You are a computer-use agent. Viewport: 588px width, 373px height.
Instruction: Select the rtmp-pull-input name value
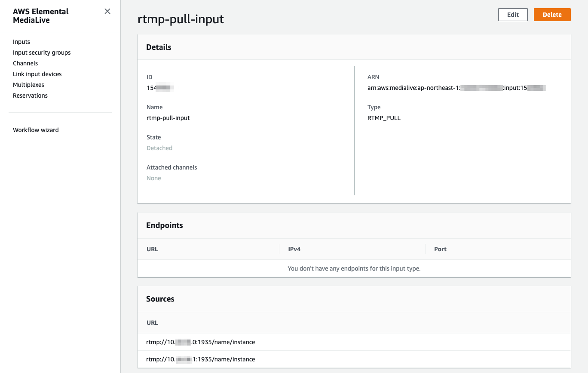pyautogui.click(x=168, y=118)
